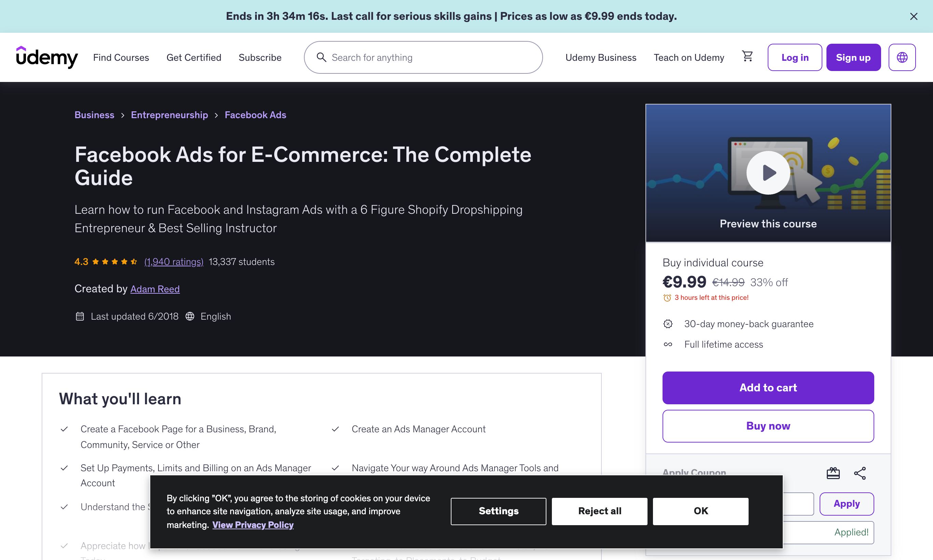Screen dimensions: 933x560
Task: Click the globe icon next to English
Action: coord(190,316)
